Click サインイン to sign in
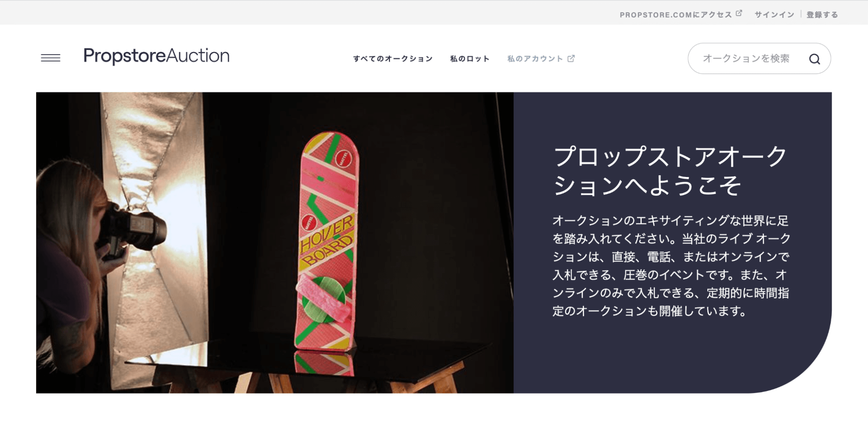Viewport: 868px width, 430px height. (x=774, y=15)
